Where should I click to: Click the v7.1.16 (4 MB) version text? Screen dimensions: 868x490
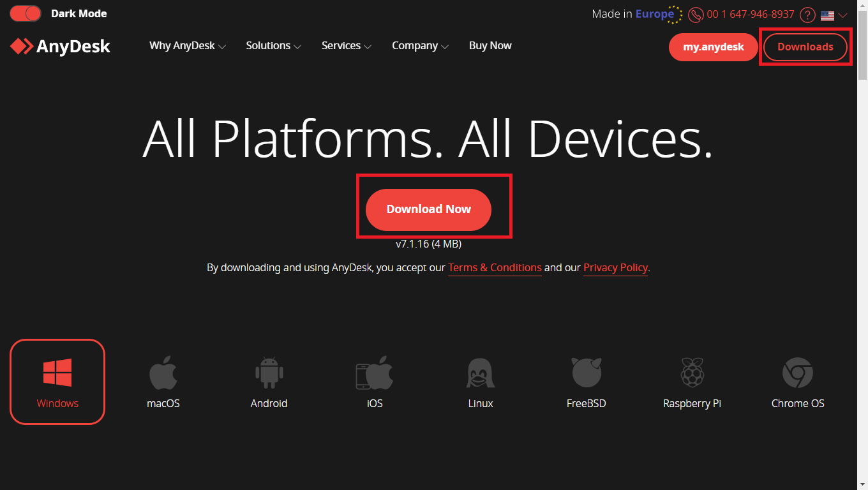coord(429,244)
